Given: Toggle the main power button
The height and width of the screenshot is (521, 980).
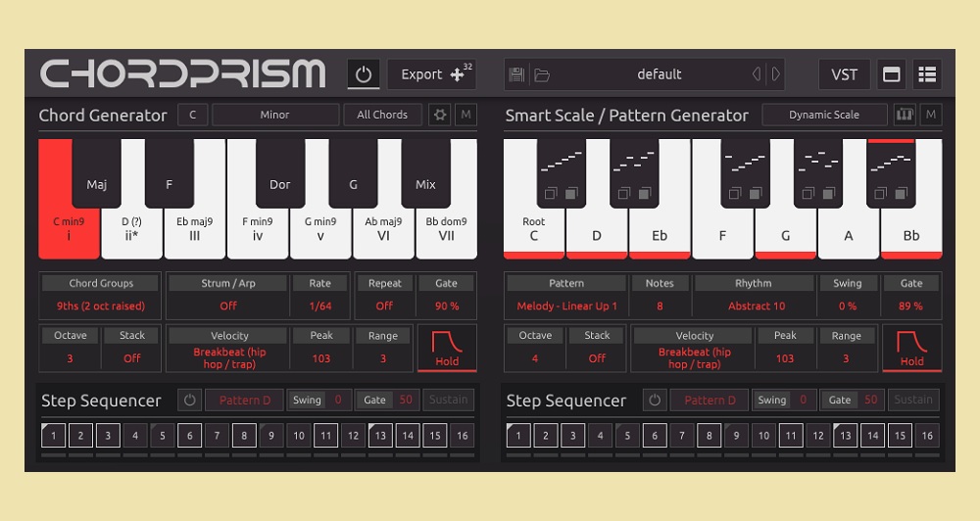Looking at the screenshot, I should (x=364, y=74).
